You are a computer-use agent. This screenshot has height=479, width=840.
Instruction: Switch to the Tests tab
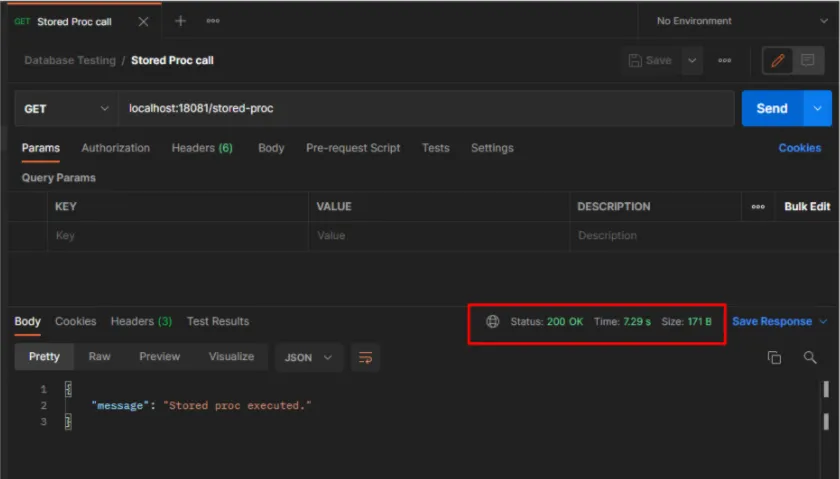[436, 148]
